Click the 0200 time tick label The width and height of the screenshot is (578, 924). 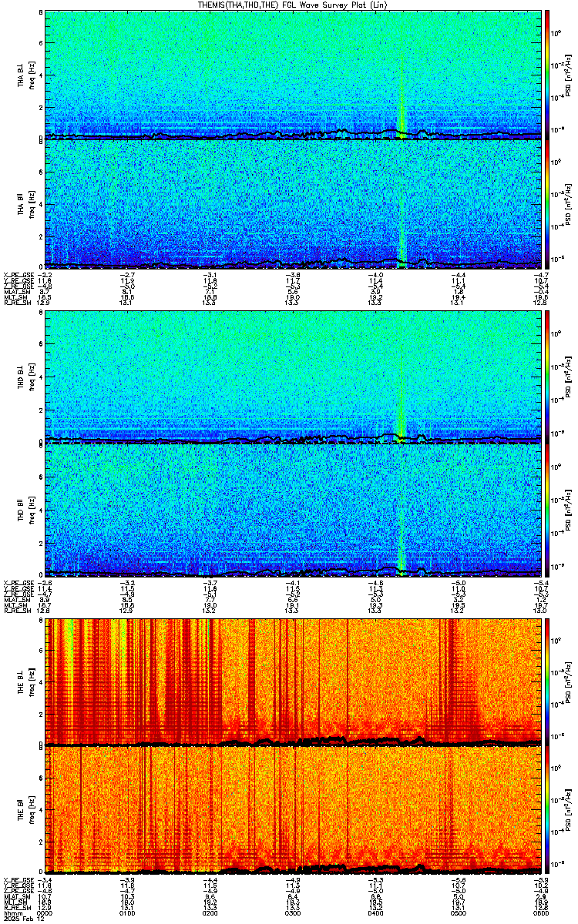click(210, 912)
